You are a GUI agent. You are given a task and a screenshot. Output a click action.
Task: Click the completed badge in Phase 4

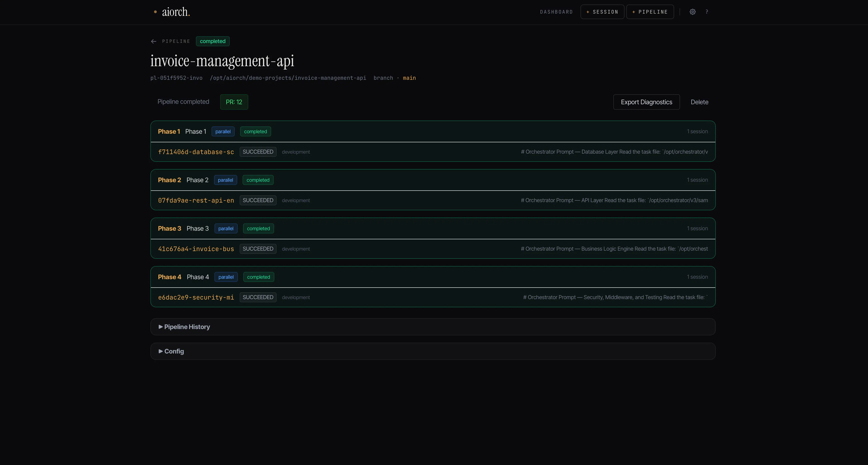[x=258, y=277]
